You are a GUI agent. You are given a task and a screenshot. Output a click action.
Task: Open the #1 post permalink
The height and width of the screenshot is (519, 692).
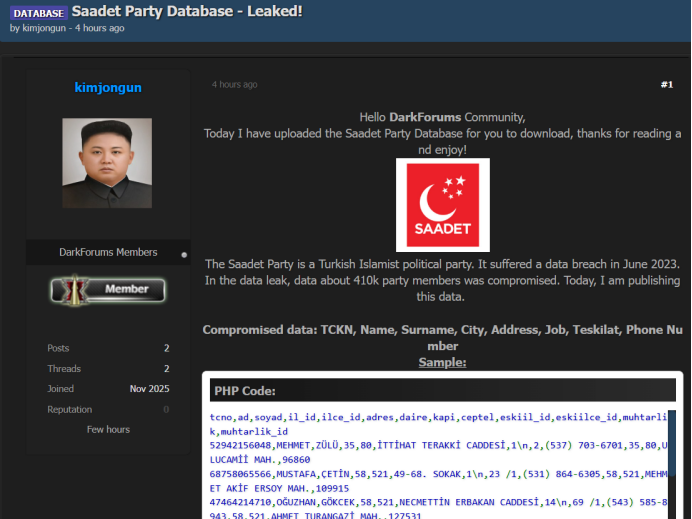[x=666, y=85]
